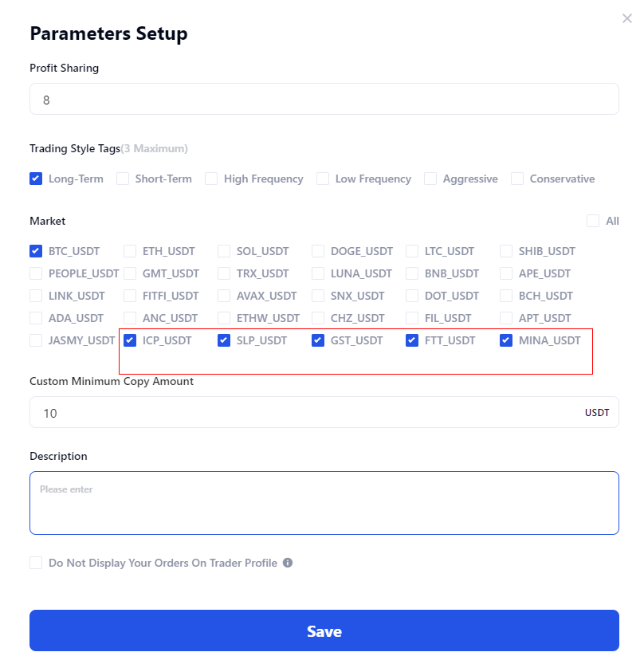Uncheck the Long-Term trading style tag
644x652 pixels.
coord(36,179)
